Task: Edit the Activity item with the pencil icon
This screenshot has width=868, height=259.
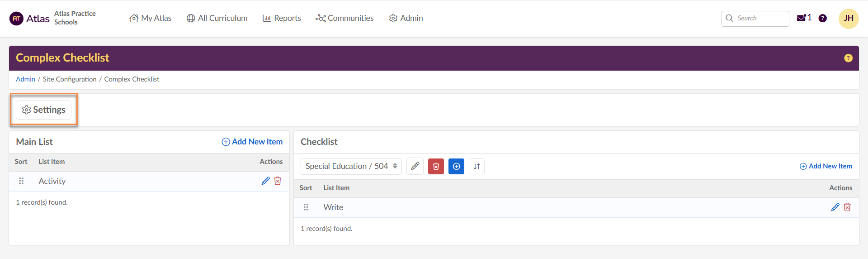Action: 265,181
